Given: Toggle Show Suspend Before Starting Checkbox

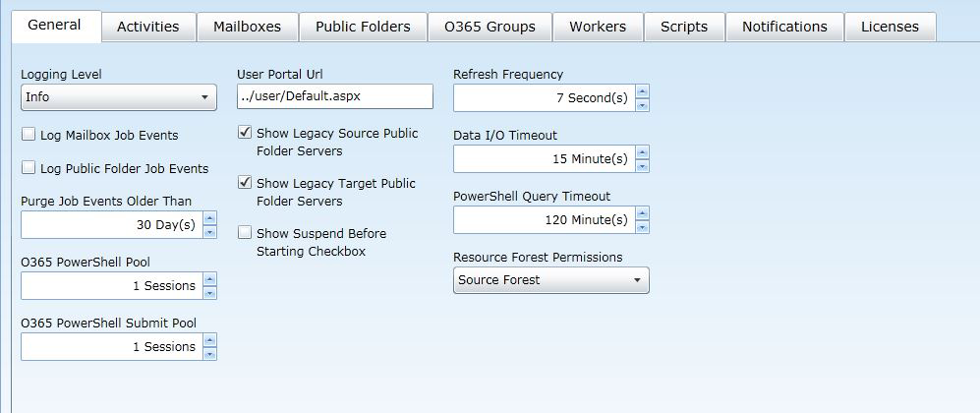Looking at the screenshot, I should [245, 233].
